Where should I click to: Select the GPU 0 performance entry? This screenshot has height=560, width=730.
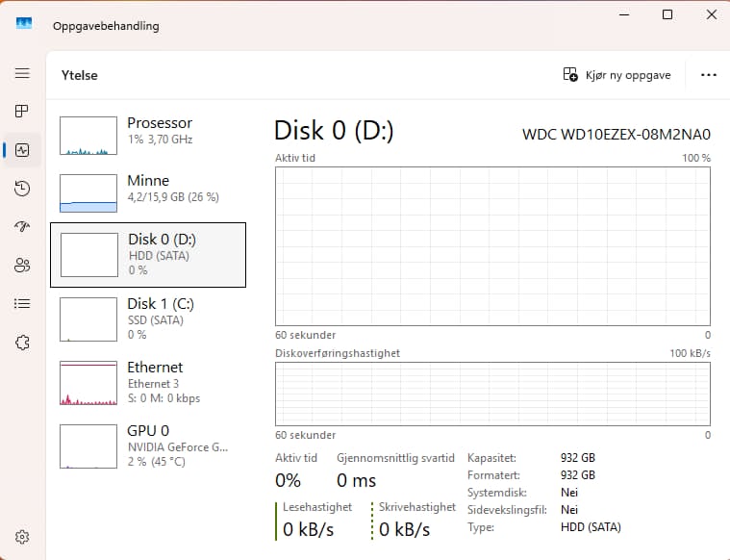[148, 445]
